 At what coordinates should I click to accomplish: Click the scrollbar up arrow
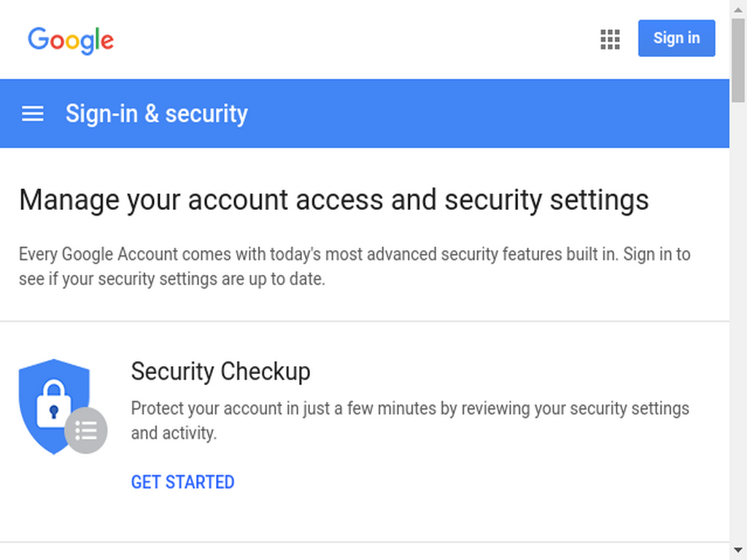tap(738, 9)
